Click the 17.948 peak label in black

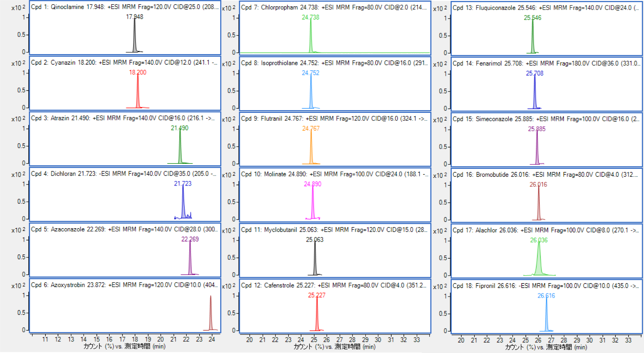pyautogui.click(x=135, y=16)
